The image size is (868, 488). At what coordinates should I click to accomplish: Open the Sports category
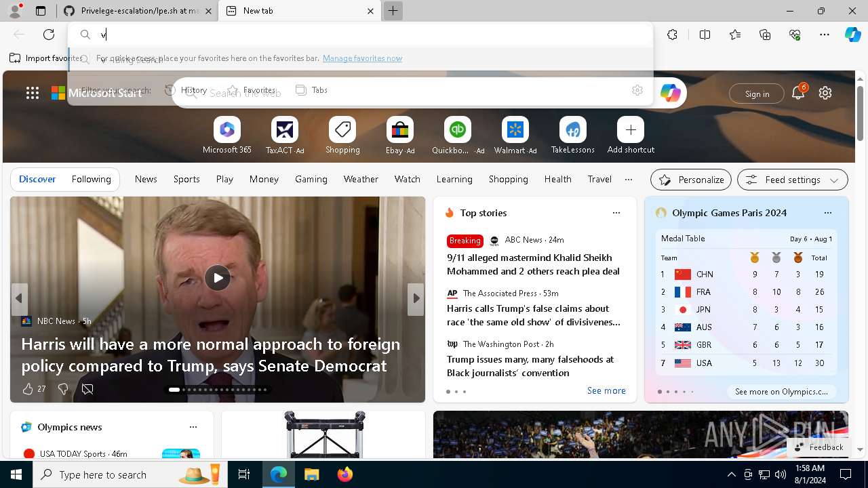point(186,180)
